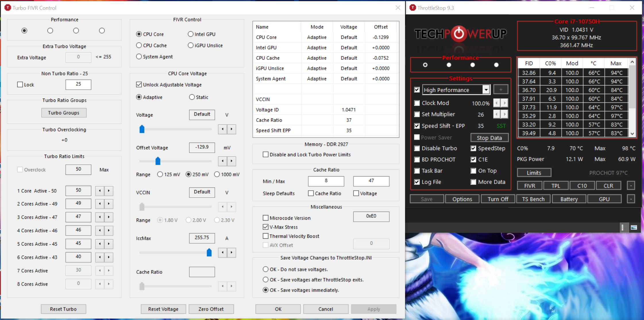
Task: Enable Disable Turbo in ThrottleStop
Action: 417,148
